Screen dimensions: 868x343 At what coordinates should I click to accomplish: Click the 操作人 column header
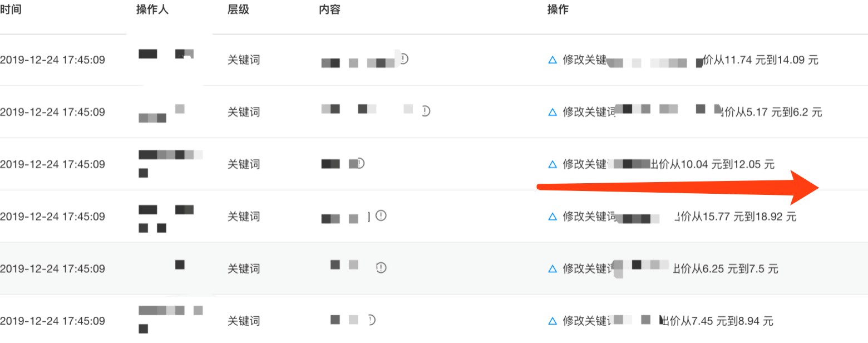[x=152, y=10]
